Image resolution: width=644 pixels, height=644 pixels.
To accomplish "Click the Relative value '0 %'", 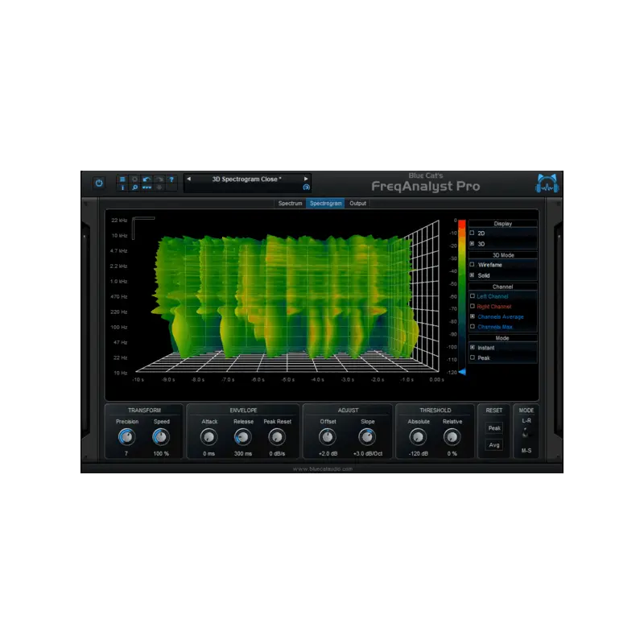I will click(452, 453).
